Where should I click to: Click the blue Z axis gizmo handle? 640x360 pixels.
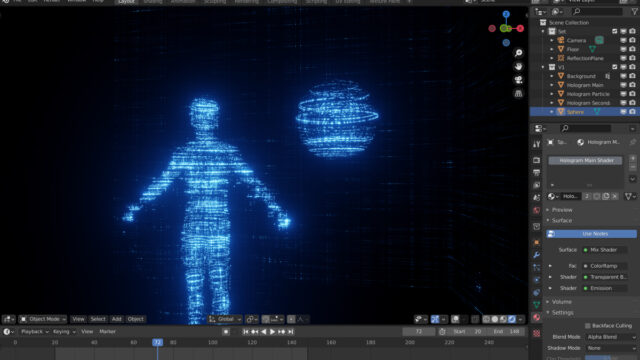(506, 14)
